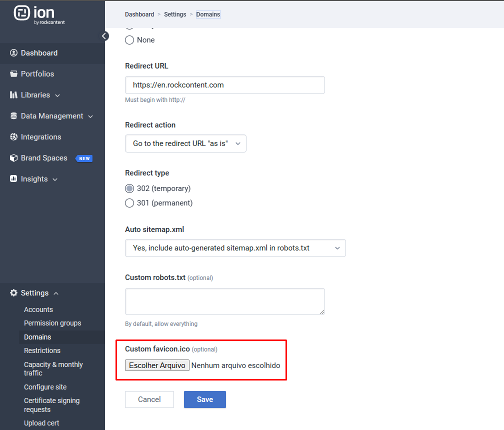
Task: Click the Data Management database icon
Action: click(x=13, y=116)
